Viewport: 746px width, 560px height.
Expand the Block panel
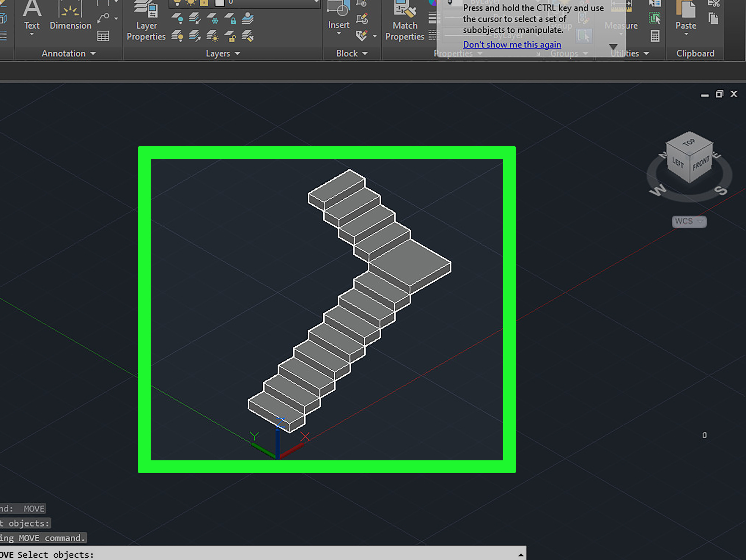(x=352, y=53)
